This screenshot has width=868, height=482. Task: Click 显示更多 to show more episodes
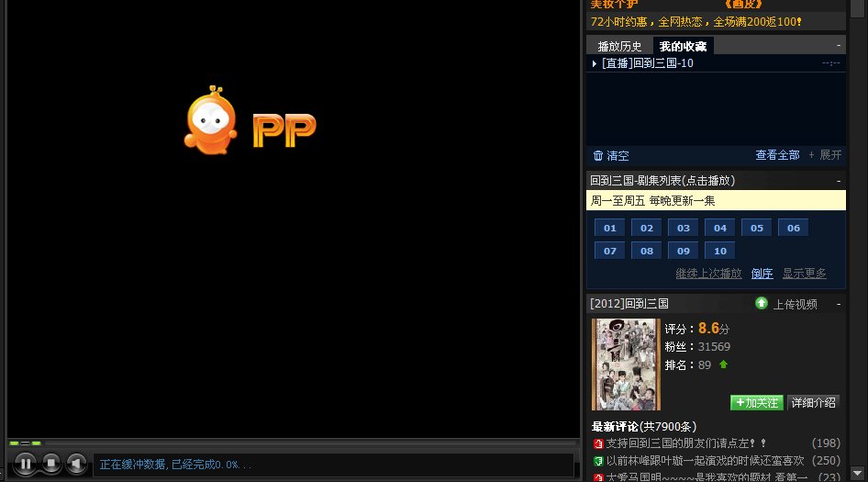(x=804, y=274)
